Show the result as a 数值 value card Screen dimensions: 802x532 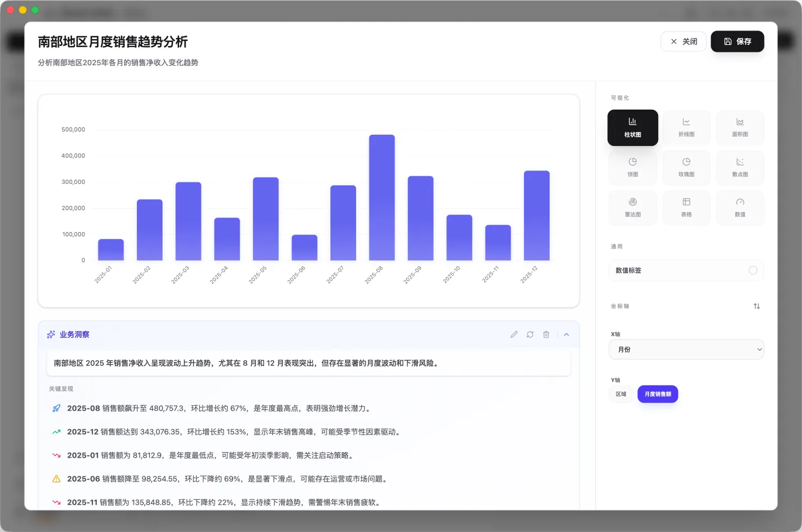(740, 207)
